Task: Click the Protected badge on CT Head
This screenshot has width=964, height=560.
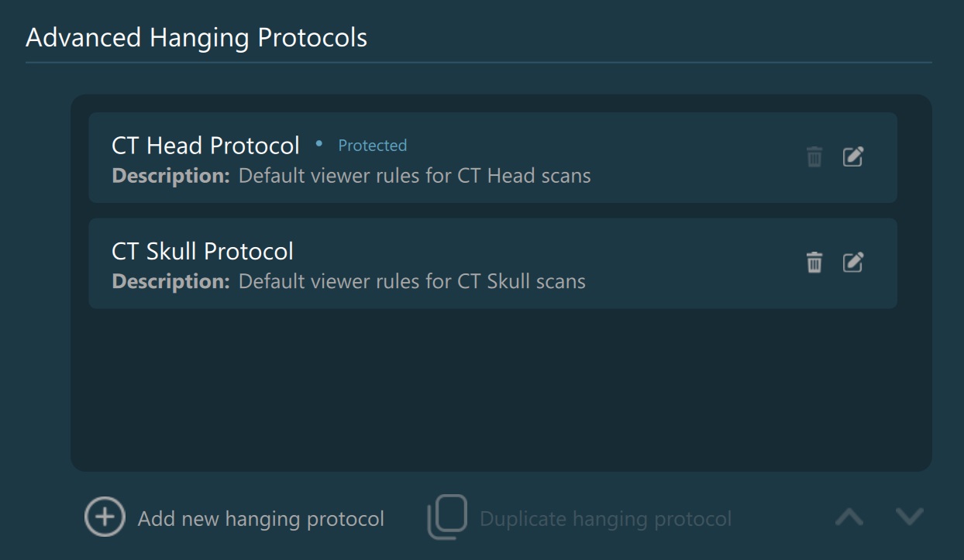Action: [x=372, y=146]
